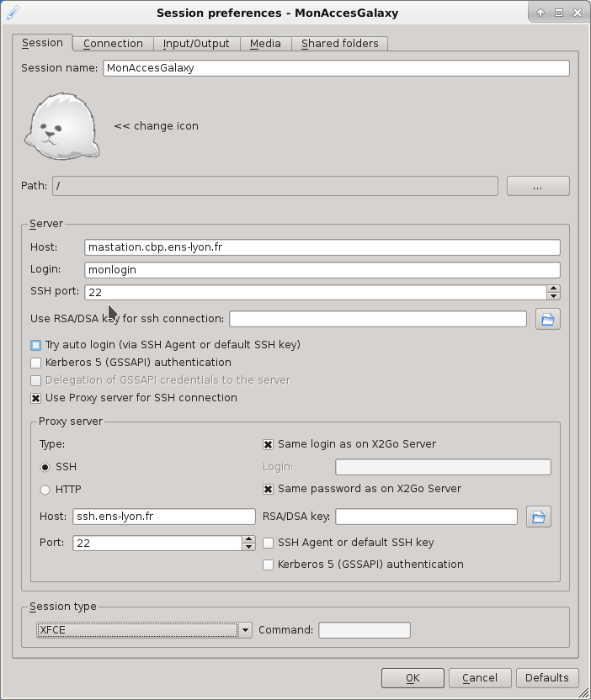Increase SSH port with up arrow

coord(553,289)
